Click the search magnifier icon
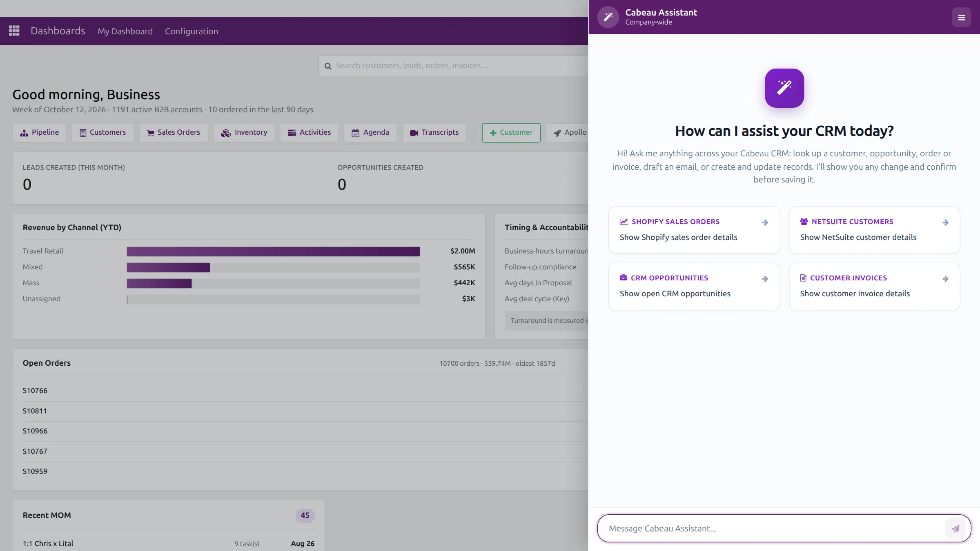The height and width of the screenshot is (551, 980). tap(328, 66)
